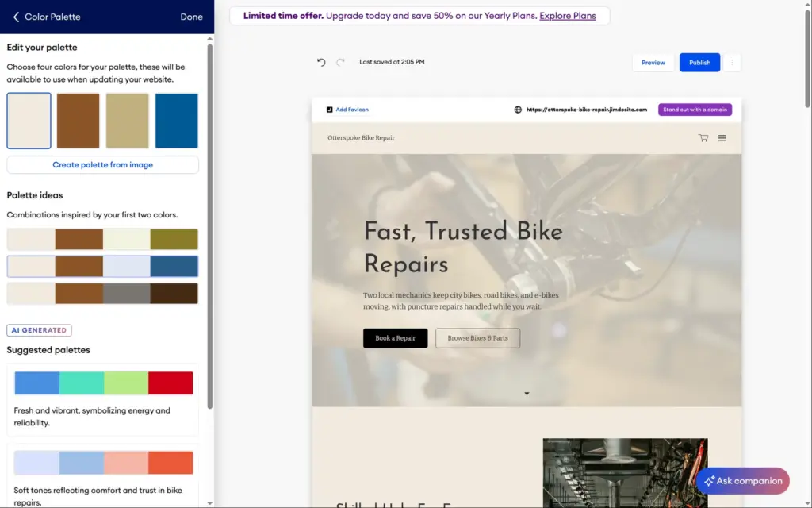Click the down arrow on hero image
The image size is (812, 508).
pos(527,394)
